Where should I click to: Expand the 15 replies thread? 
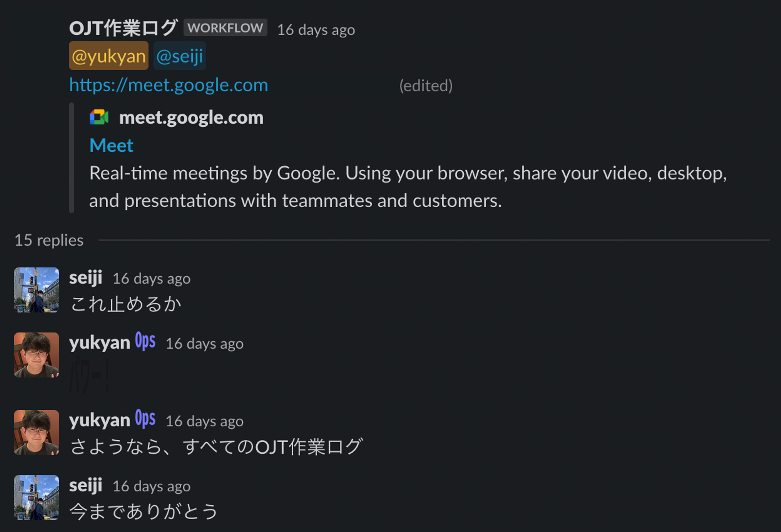[48, 240]
